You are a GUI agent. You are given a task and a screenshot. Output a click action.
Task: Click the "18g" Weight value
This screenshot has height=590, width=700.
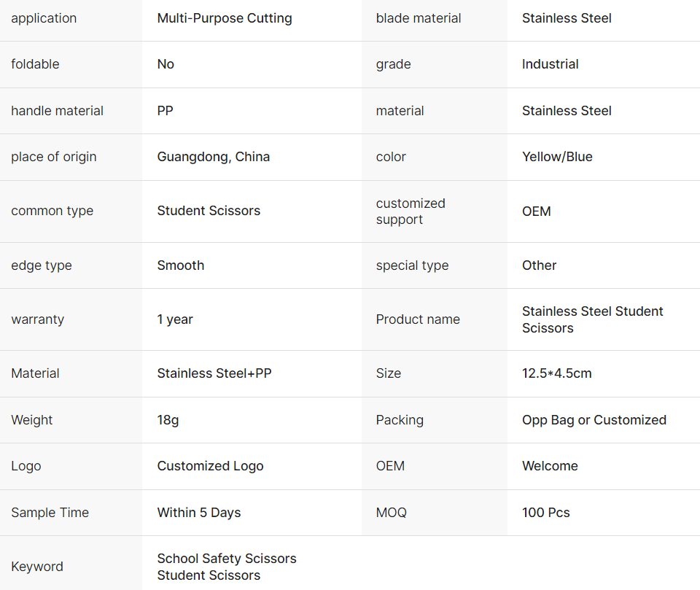point(168,420)
